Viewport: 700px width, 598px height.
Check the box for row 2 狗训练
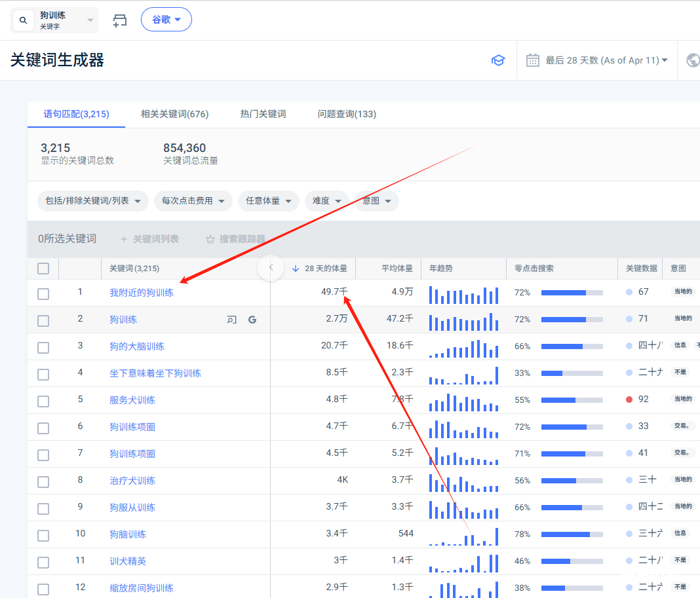43,321
